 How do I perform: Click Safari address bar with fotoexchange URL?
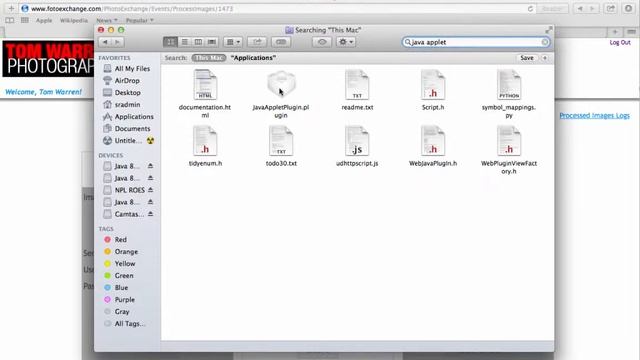pyautogui.click(x=278, y=9)
